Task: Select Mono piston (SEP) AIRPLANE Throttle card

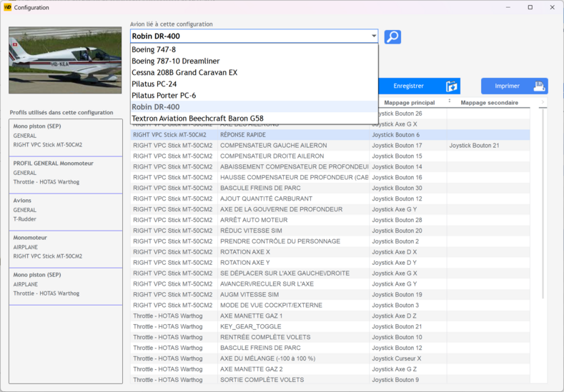Action: point(66,286)
